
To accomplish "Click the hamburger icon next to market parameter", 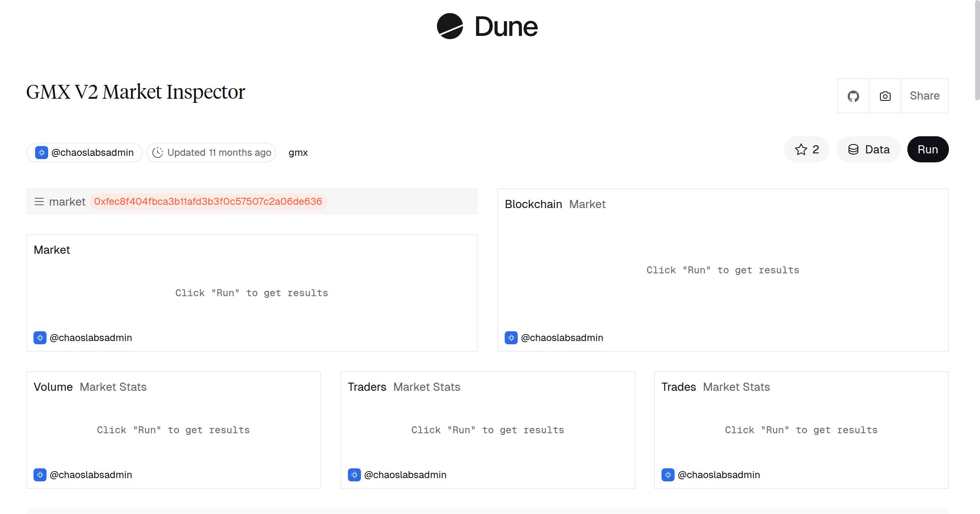I will point(39,202).
